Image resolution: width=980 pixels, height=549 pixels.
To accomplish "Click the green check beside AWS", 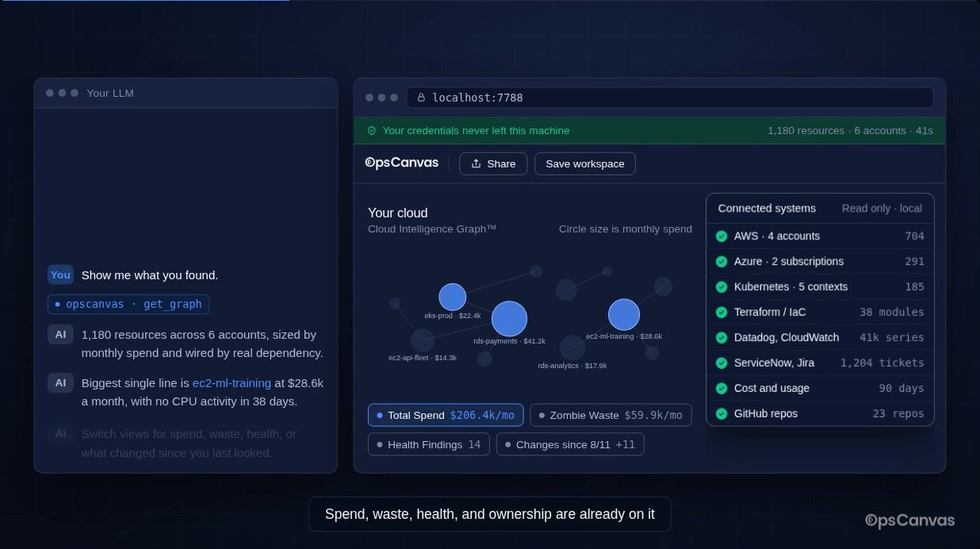I will tap(722, 236).
